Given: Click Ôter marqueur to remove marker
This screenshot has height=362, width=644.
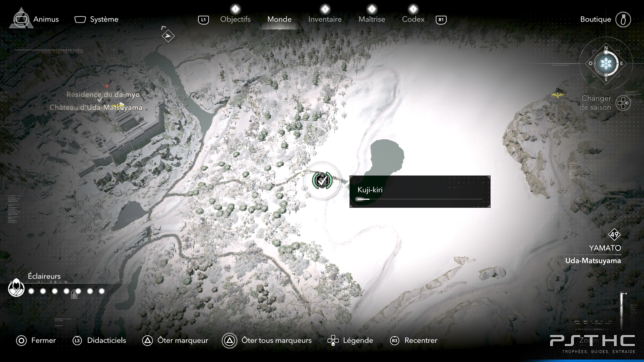Looking at the screenshot, I should [x=183, y=341].
